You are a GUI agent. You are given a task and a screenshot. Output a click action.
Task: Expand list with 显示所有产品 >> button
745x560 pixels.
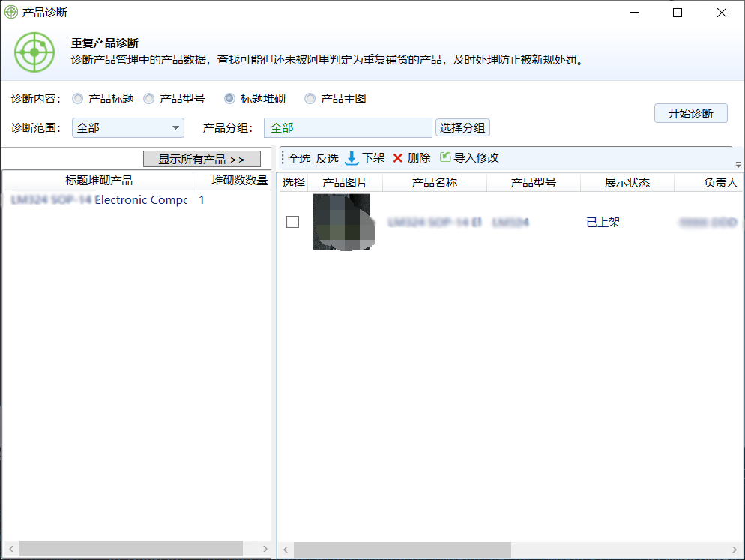202,159
